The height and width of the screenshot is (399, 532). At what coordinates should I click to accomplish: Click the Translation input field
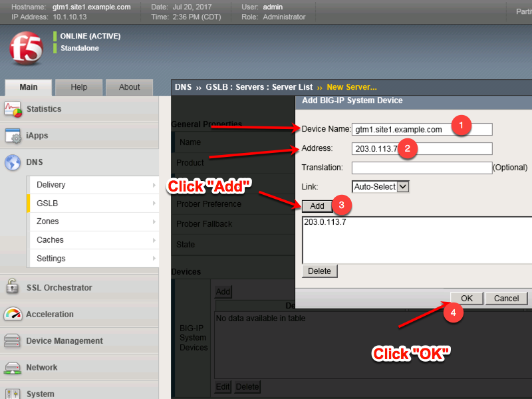tap(422, 168)
